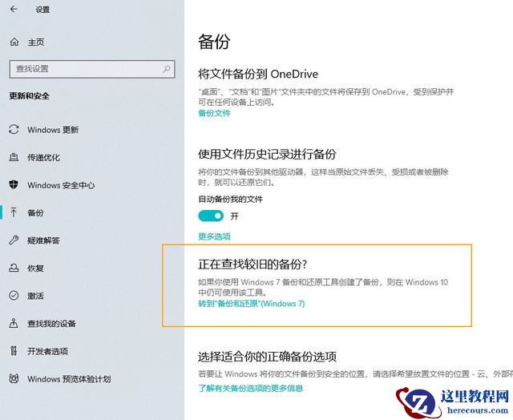Click the 开发者选项 tools icon
Screen dimensions: 513x420
click(14, 351)
